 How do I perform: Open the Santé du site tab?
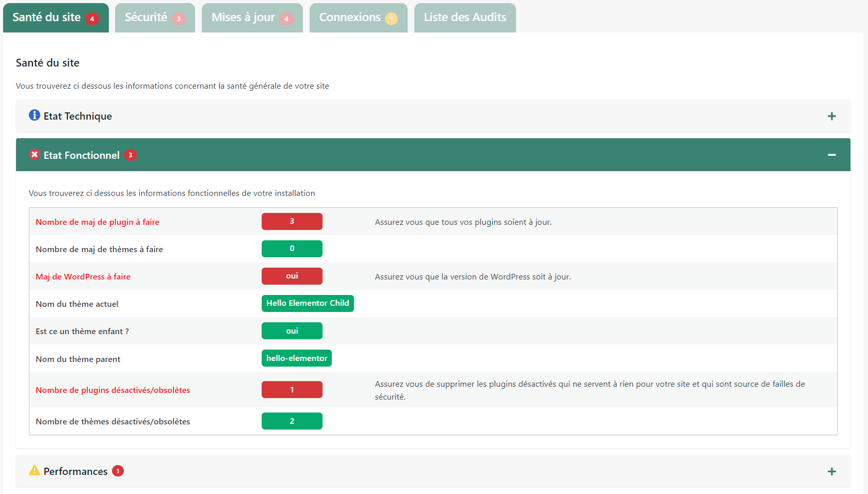[x=56, y=18]
